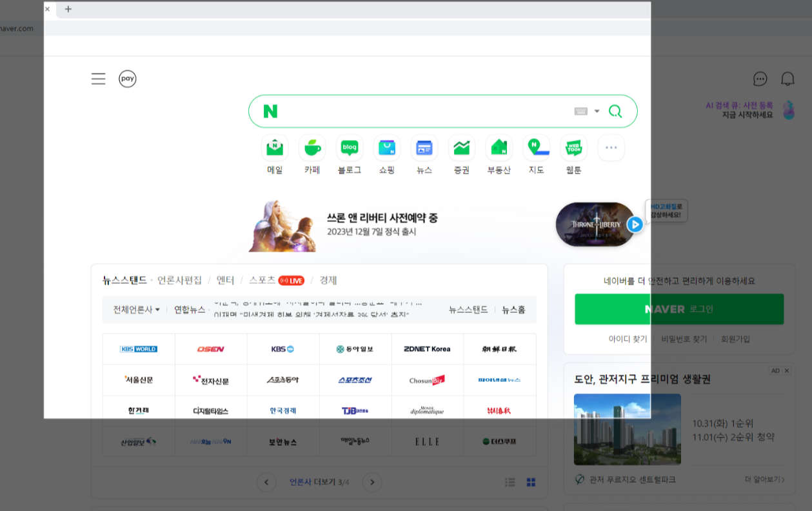Image resolution: width=812 pixels, height=511 pixels.
Task: Click the 뉴스스탠드 link beside 뉴스홈
Action: click(468, 310)
